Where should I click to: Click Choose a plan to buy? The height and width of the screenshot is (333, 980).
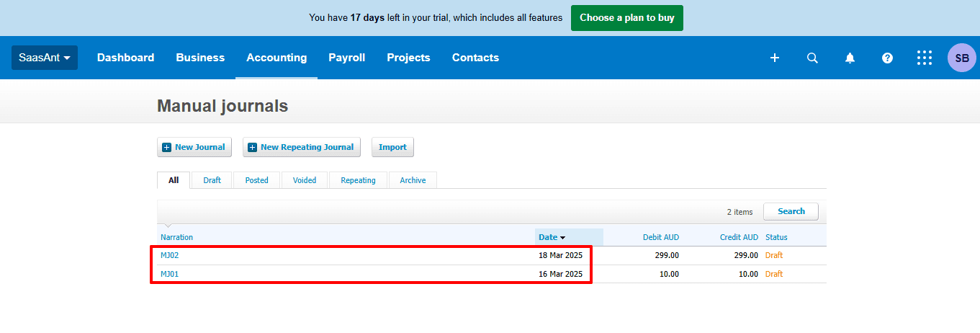pos(626,18)
